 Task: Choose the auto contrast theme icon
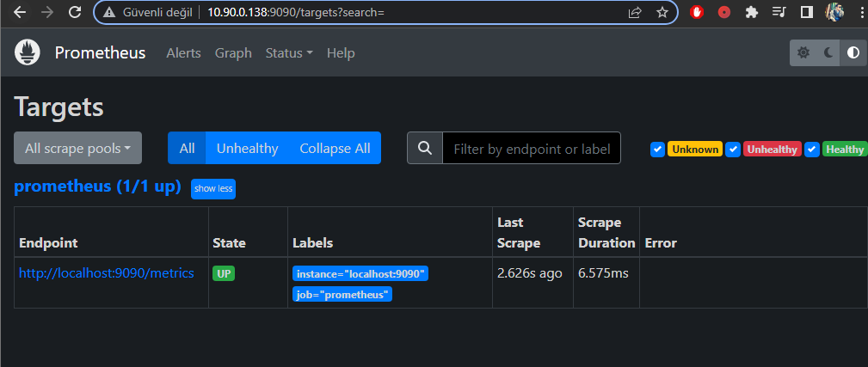click(x=853, y=52)
